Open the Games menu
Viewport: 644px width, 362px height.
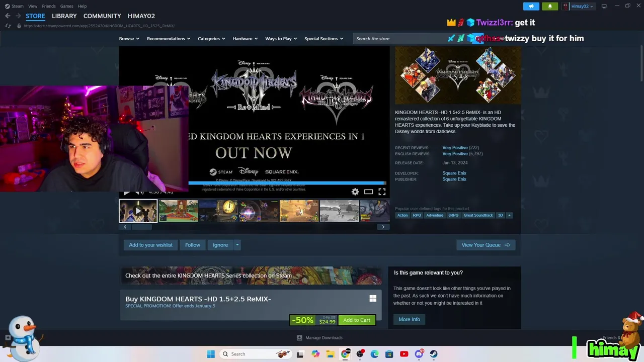click(66, 6)
